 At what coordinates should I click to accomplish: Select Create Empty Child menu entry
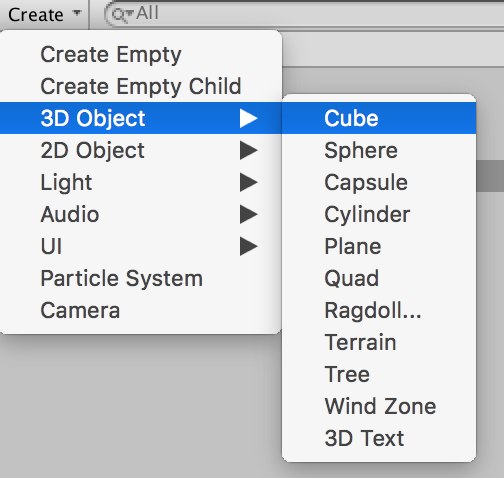(x=141, y=86)
